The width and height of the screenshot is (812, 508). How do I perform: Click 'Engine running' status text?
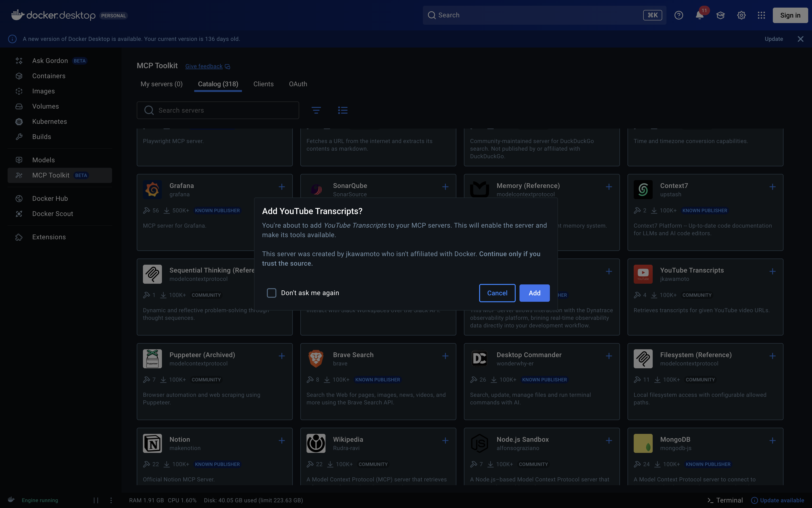click(40, 500)
